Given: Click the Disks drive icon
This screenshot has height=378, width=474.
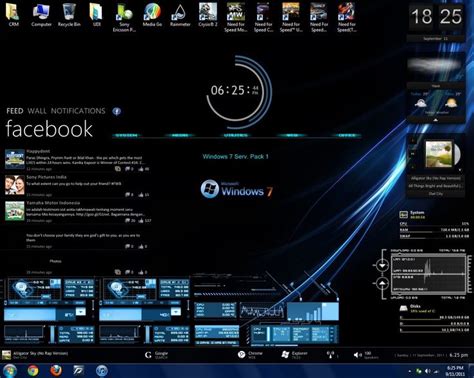Looking at the screenshot, I should click(x=404, y=308).
